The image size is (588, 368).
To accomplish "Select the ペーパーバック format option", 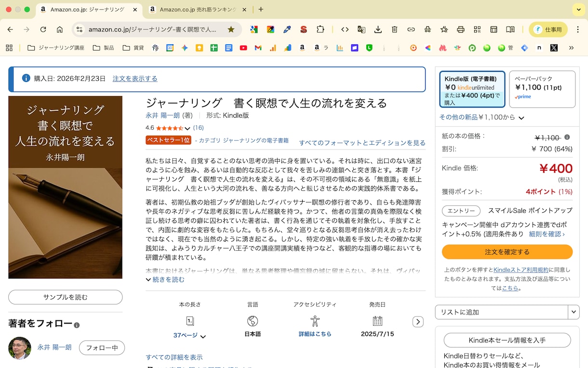I will pos(542,89).
